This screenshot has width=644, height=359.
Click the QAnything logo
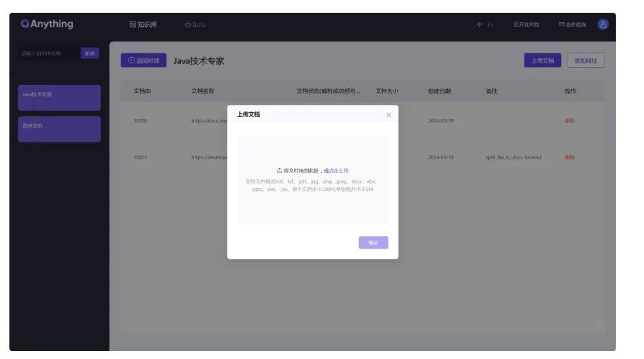[x=47, y=24]
